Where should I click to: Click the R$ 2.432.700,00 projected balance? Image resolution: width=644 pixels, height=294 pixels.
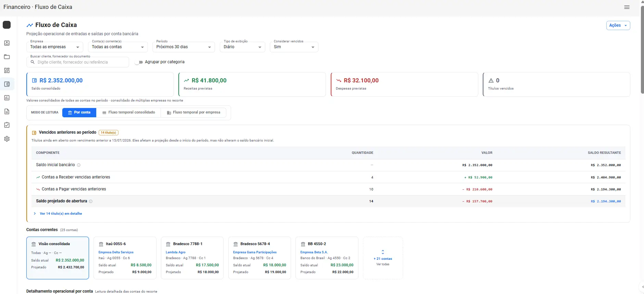tap(71, 267)
